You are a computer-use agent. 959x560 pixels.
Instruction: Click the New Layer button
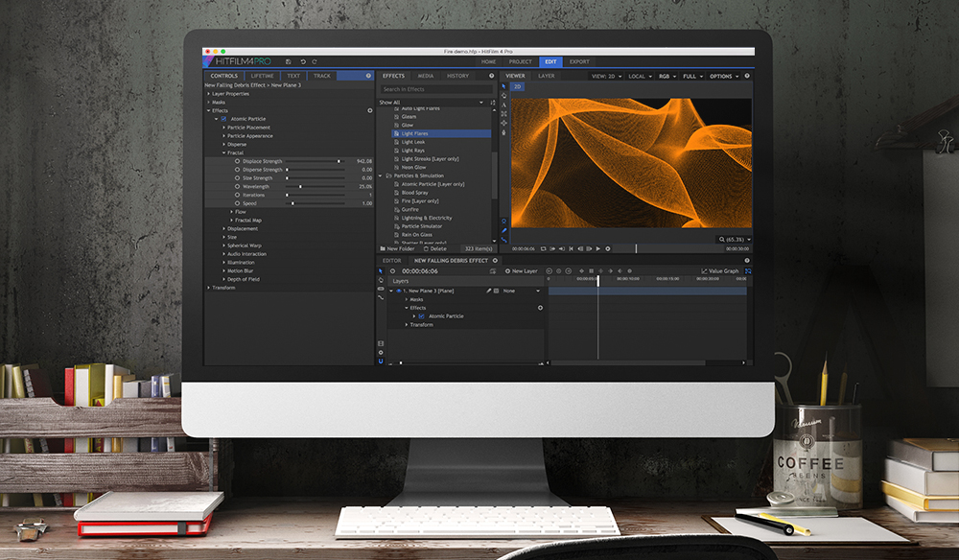coord(523,271)
